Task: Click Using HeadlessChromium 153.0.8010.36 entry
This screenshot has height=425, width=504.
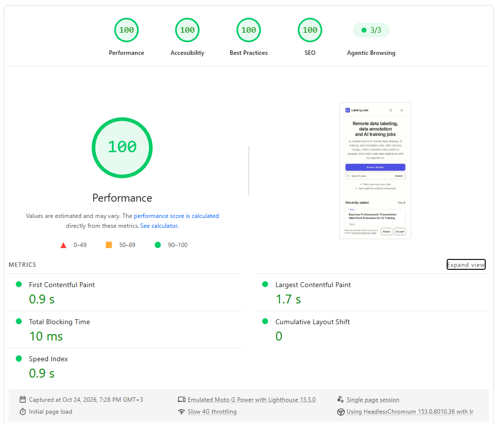Action: click(410, 412)
